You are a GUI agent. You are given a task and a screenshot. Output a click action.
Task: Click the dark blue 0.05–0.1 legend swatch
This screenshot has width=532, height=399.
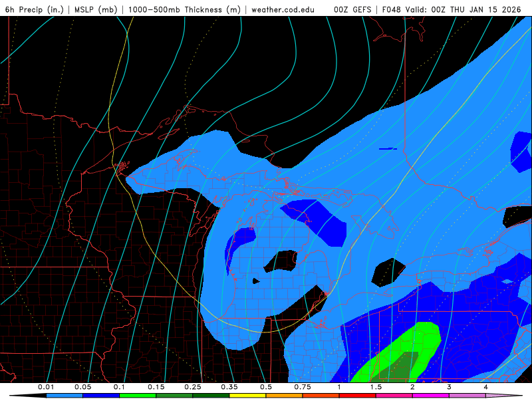pos(101,396)
